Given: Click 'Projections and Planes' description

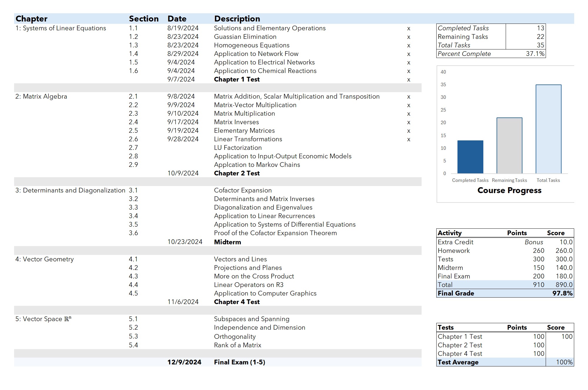Looking at the screenshot, I should (x=248, y=268).
